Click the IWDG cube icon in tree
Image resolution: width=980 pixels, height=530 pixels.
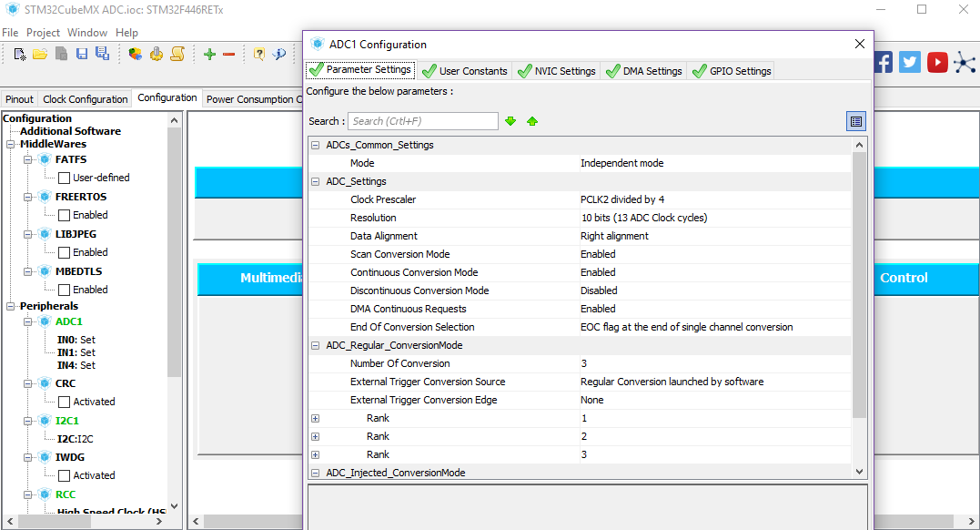click(45, 457)
